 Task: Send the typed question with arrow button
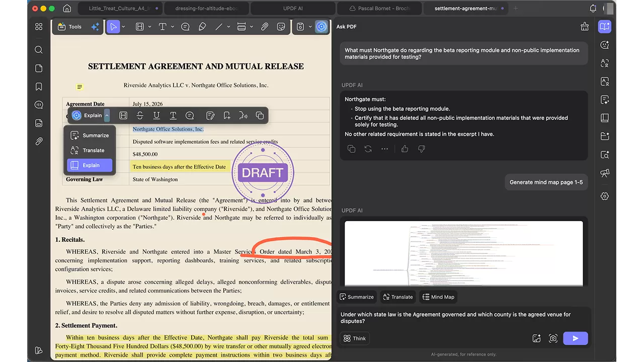576,338
